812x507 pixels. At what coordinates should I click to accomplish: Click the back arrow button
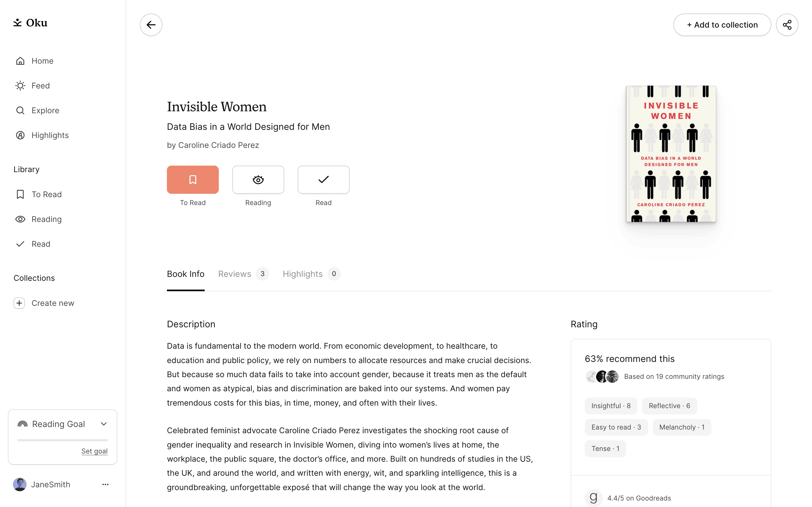click(x=151, y=25)
